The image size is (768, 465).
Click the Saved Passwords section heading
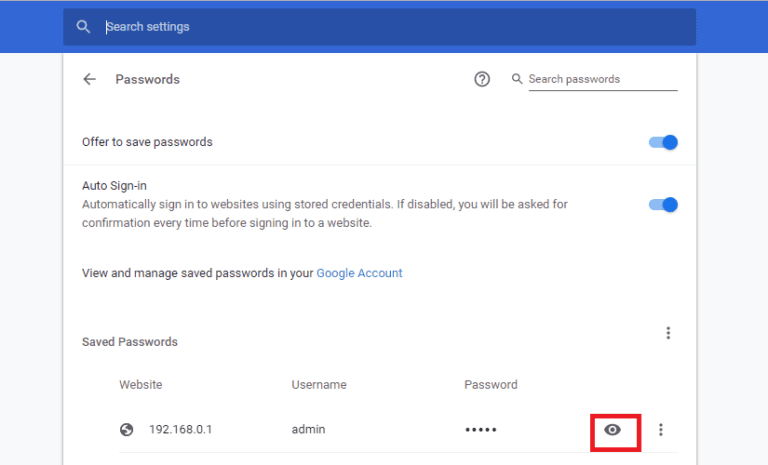[x=130, y=342]
